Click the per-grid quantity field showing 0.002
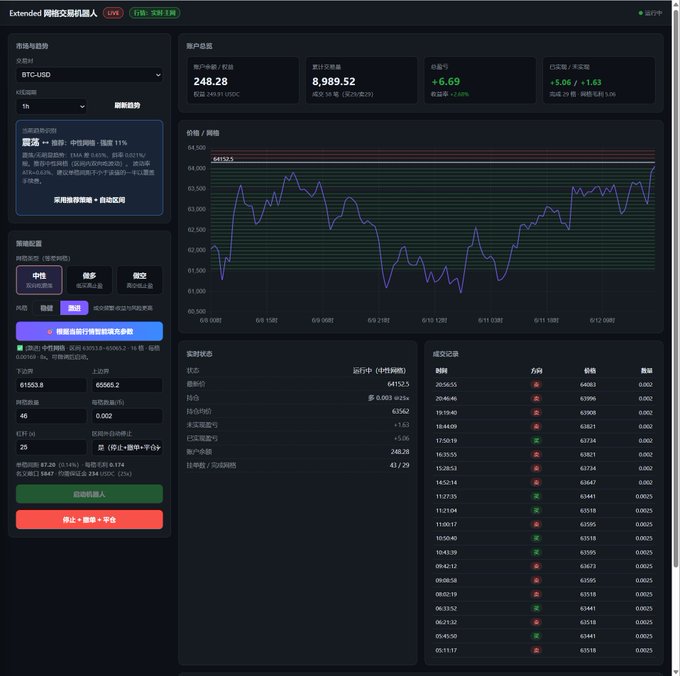The height and width of the screenshot is (676, 680). tap(127, 416)
